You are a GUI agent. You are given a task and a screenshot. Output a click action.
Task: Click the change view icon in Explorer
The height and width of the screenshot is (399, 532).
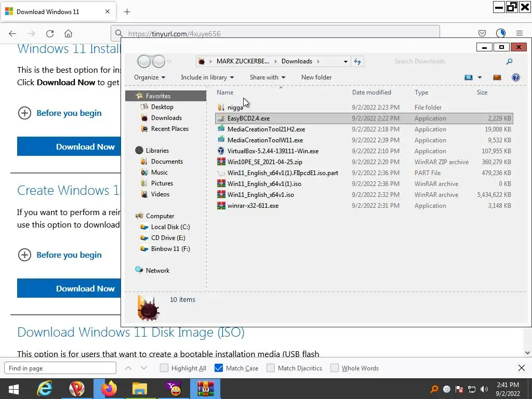coord(469,77)
